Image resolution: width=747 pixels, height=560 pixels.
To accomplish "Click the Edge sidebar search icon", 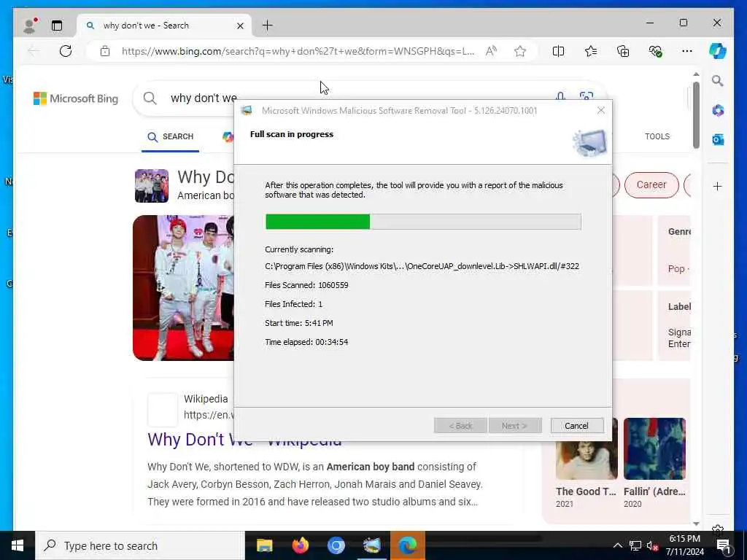I will point(718,81).
